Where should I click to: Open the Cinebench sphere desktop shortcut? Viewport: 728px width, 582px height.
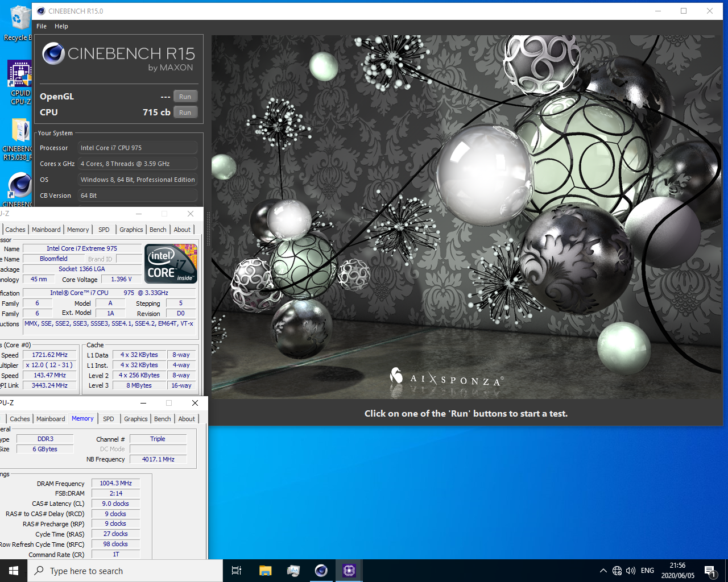[20, 189]
